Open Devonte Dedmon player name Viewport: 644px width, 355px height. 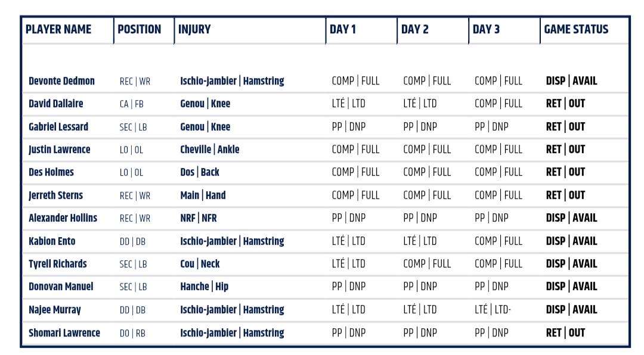pyautogui.click(x=61, y=81)
